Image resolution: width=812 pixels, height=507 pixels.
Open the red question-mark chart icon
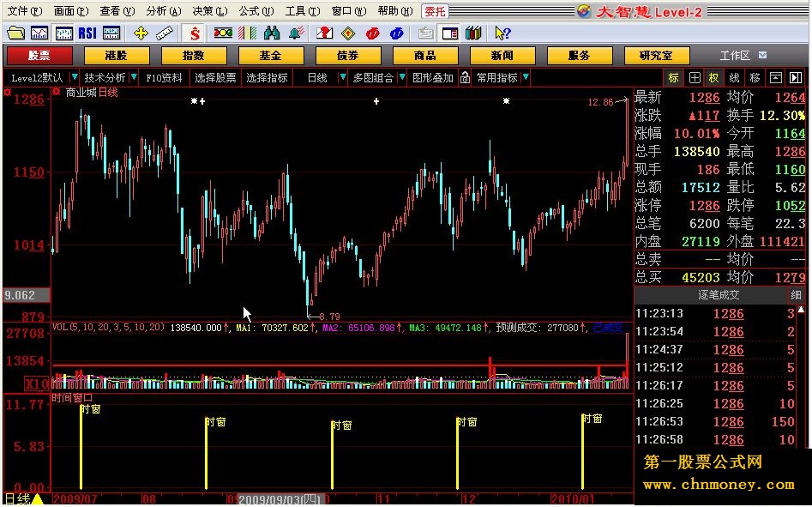point(325,33)
